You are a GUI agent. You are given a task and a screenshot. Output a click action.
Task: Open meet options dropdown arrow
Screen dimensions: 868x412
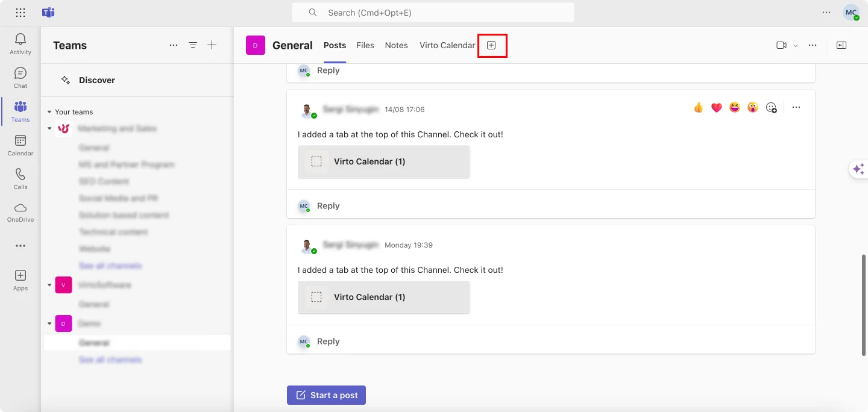pyautogui.click(x=796, y=45)
